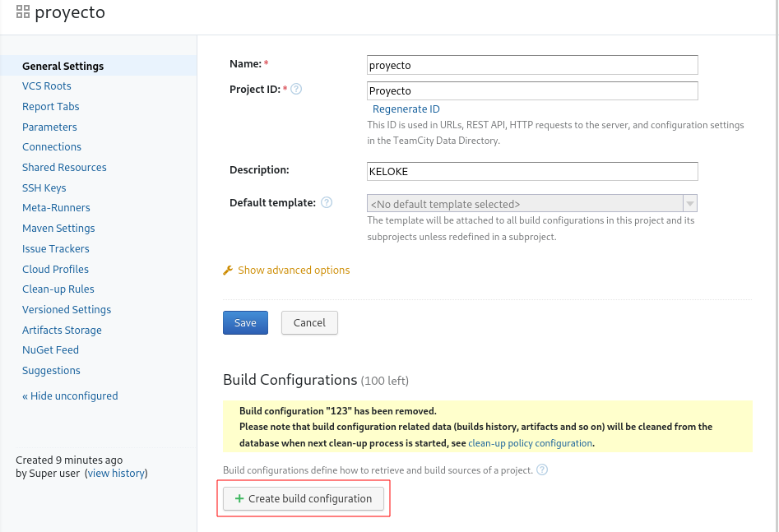Image resolution: width=779 pixels, height=532 pixels.
Task: Click the wrench icon for advanced options
Action: pyautogui.click(x=228, y=271)
